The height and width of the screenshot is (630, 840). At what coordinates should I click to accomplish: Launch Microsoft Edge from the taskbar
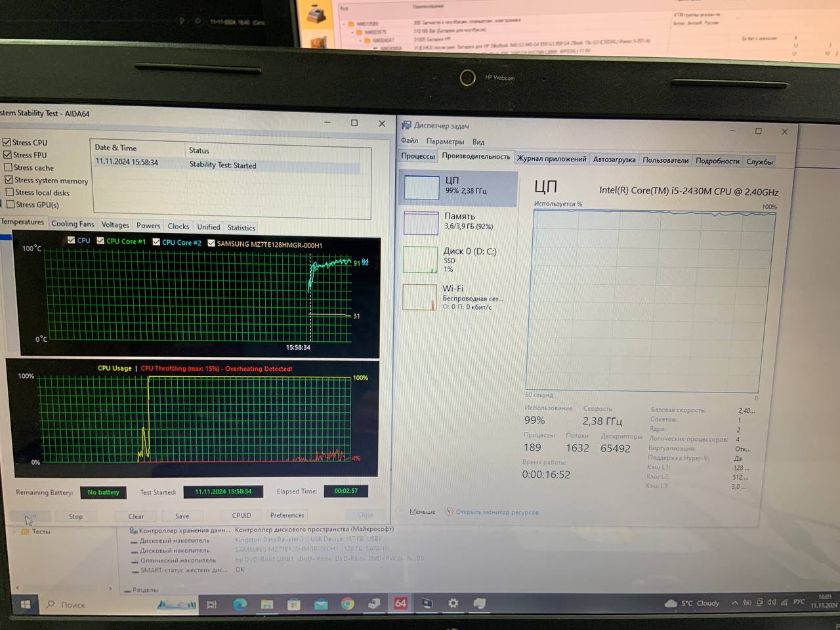(240, 604)
